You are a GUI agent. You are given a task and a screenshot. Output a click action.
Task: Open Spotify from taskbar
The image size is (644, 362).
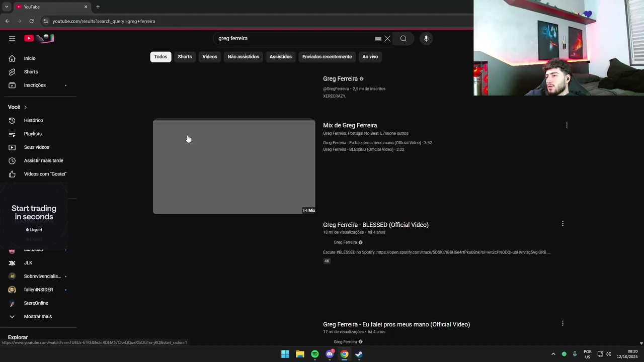tap(315, 354)
